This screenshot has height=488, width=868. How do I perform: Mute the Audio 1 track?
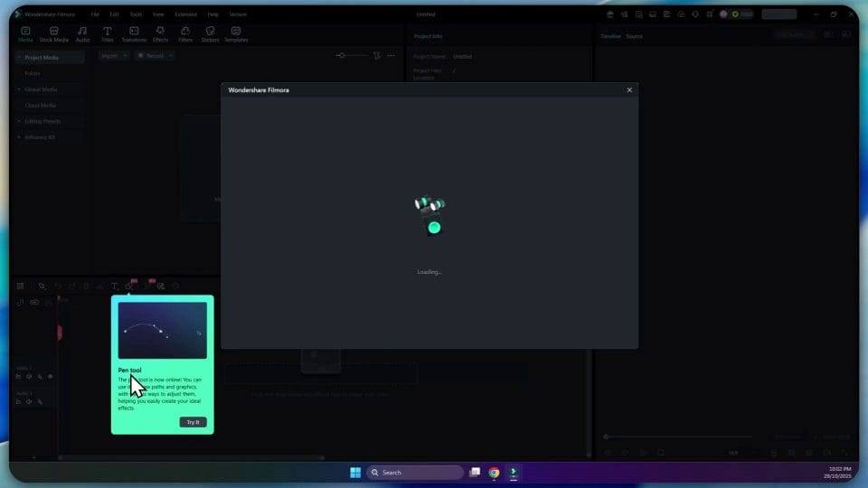tap(29, 401)
